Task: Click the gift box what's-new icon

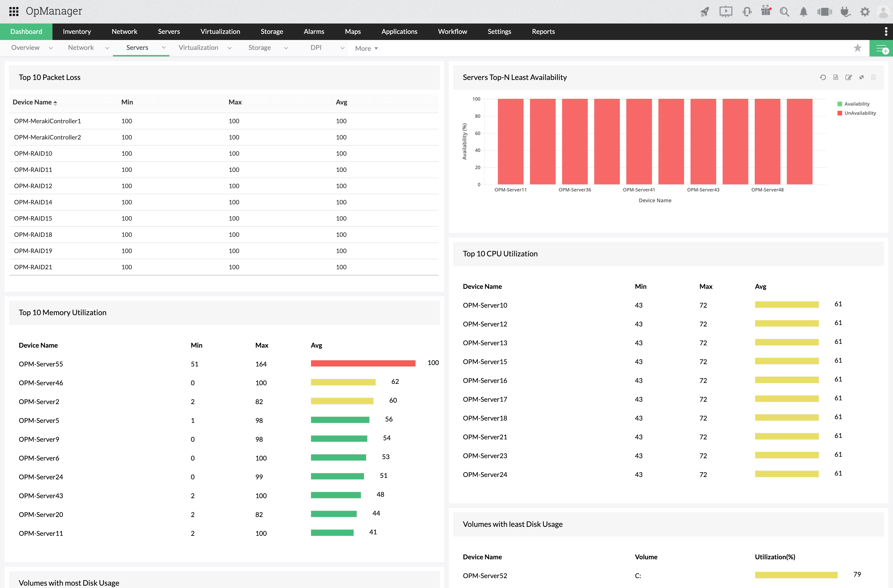Action: [766, 11]
